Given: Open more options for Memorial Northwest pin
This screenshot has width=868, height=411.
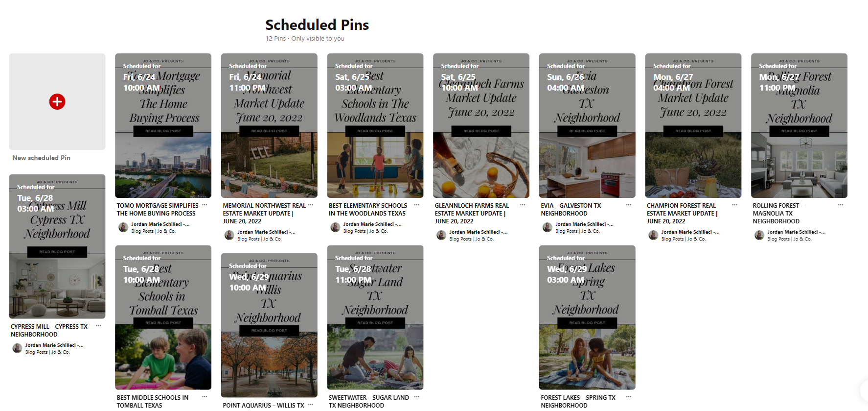Looking at the screenshot, I should click(311, 205).
